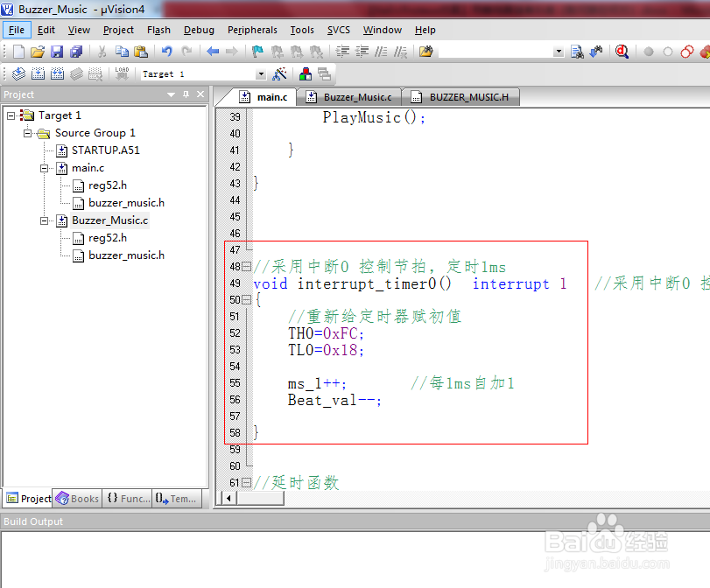
Task: Open the Peripherals menu
Action: coord(252,30)
